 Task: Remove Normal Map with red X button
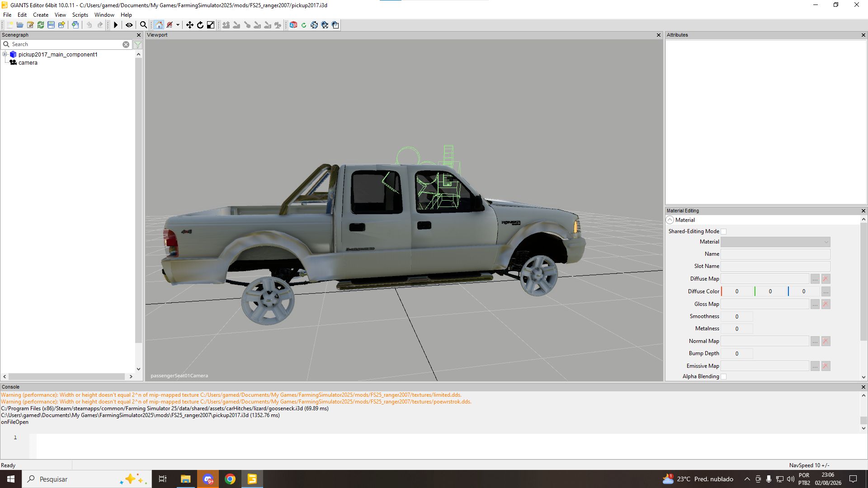[826, 341]
